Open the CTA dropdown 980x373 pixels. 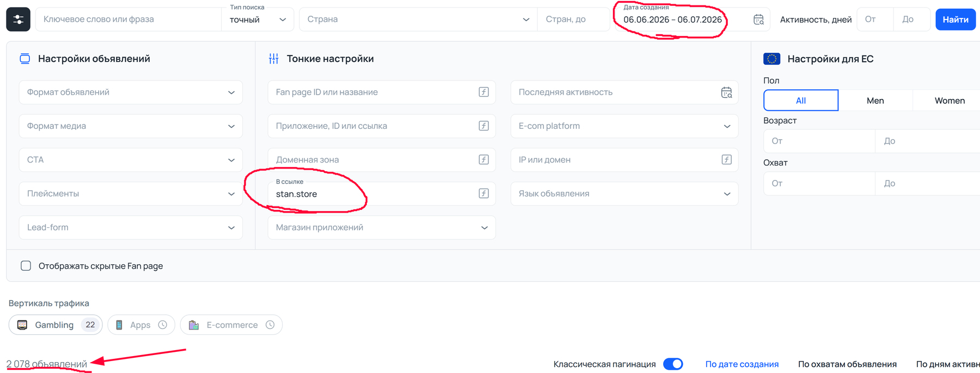(131, 160)
